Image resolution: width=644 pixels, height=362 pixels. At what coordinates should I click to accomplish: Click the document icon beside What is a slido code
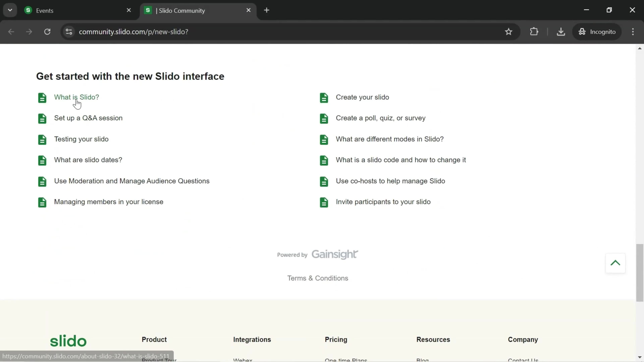324,160
